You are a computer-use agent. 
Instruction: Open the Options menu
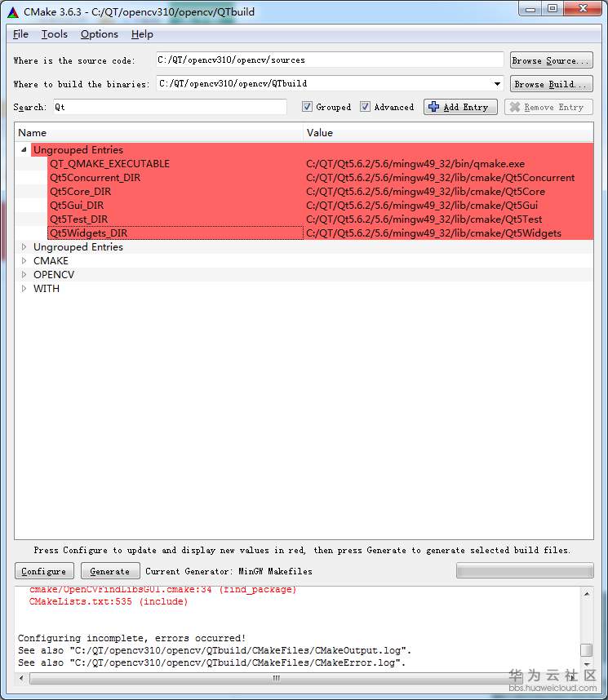pos(100,34)
